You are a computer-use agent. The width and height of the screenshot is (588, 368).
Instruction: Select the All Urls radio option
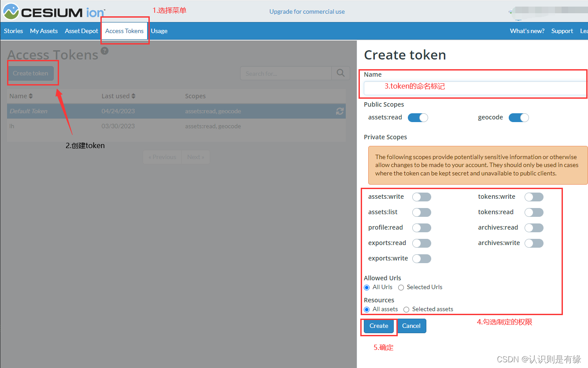click(367, 287)
